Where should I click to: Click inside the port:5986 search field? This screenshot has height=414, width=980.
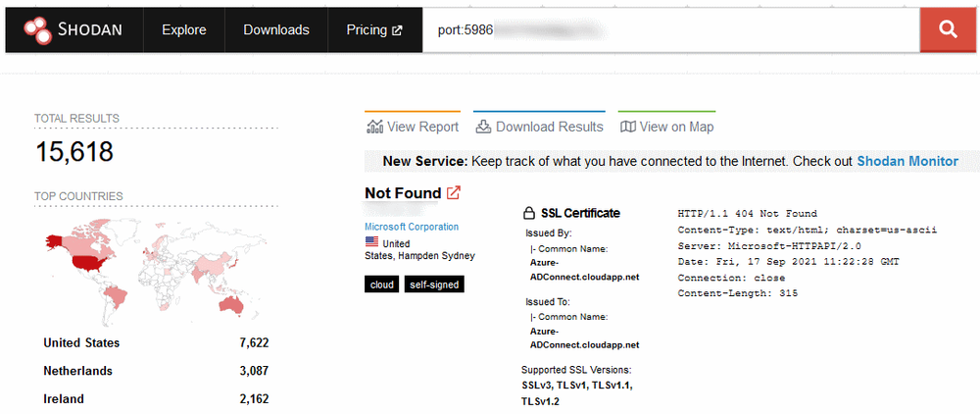pyautogui.click(x=666, y=30)
